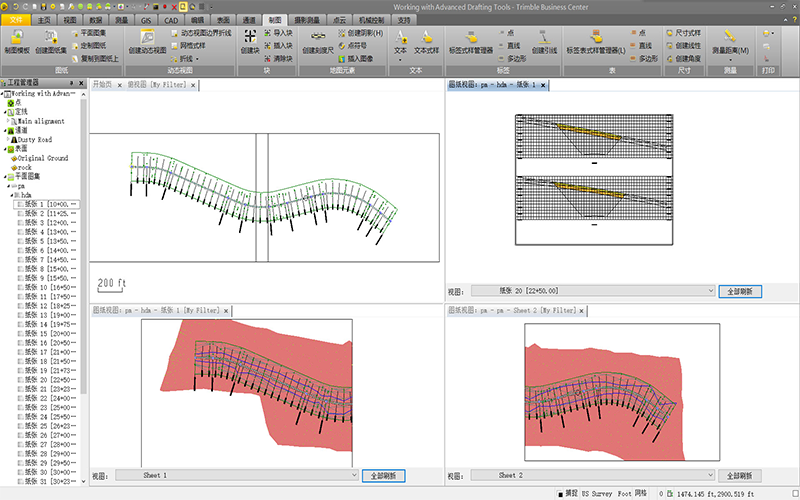Click the 创建图纸集 create sheet set icon
The height and width of the screenshot is (500, 800).
[x=51, y=42]
